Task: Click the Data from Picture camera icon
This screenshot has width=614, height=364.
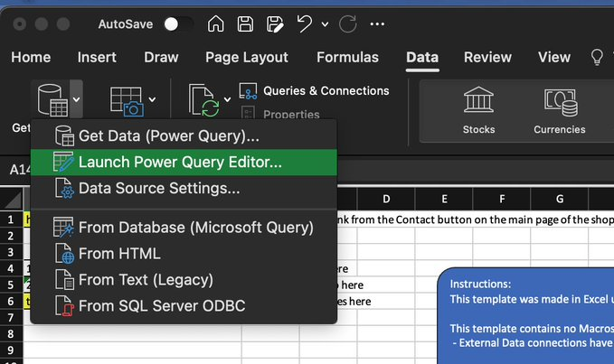Action: click(x=127, y=101)
